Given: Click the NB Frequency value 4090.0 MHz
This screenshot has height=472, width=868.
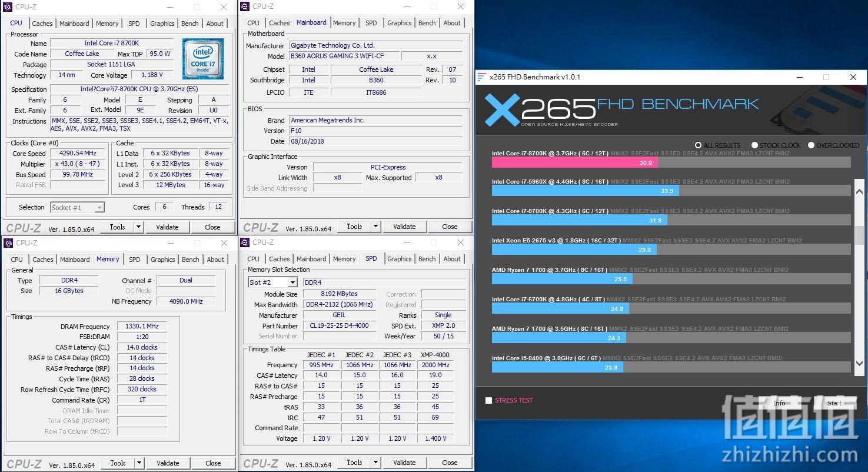Looking at the screenshot, I should coord(186,301).
